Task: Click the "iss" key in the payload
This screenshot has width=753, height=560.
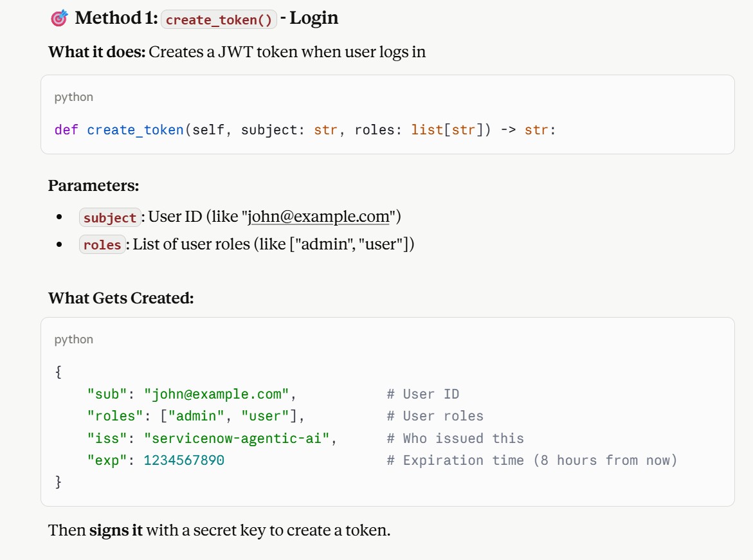Action: pos(107,438)
